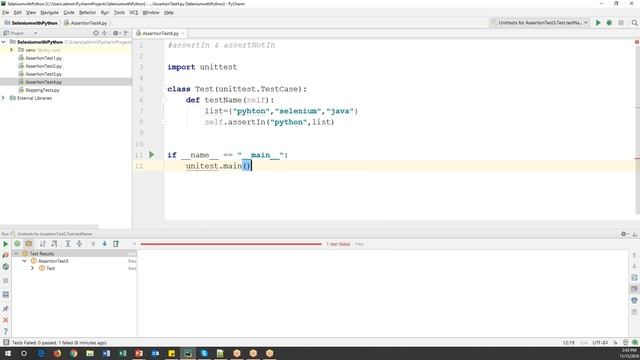640x360 pixels.
Task: Open the Edit menu
Action: click(x=18, y=13)
